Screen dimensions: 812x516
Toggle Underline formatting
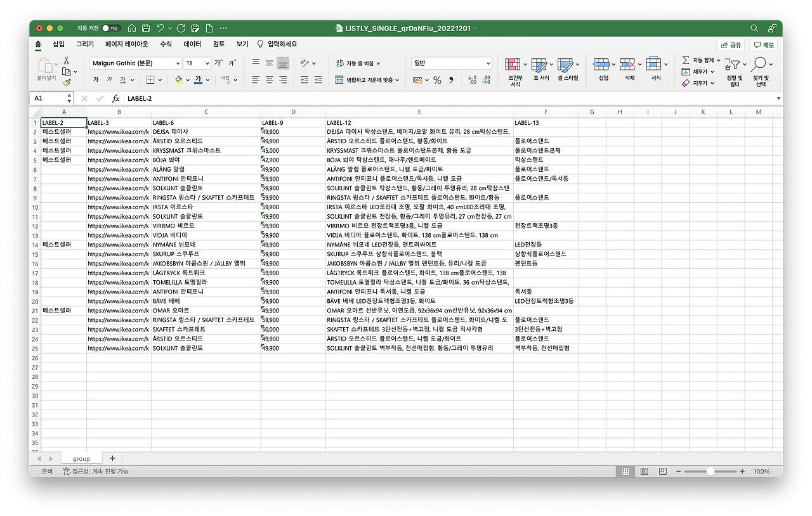(122, 80)
